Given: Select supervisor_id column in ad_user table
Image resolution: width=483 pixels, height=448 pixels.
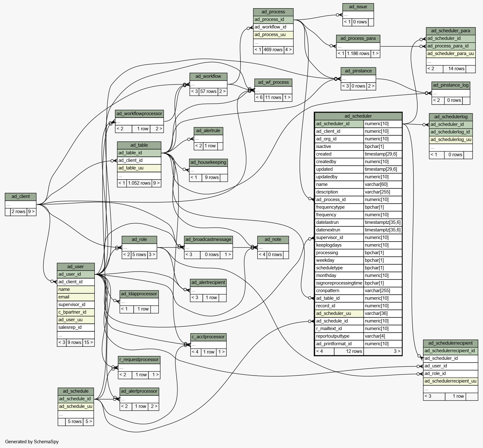Looking at the screenshot, I should point(75,305).
